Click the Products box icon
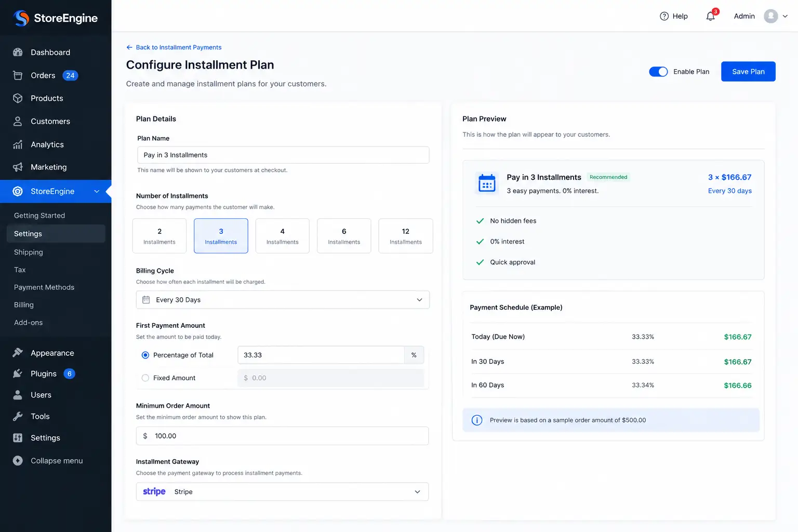Screen dimensions: 798x532 pyautogui.click(x=18, y=98)
